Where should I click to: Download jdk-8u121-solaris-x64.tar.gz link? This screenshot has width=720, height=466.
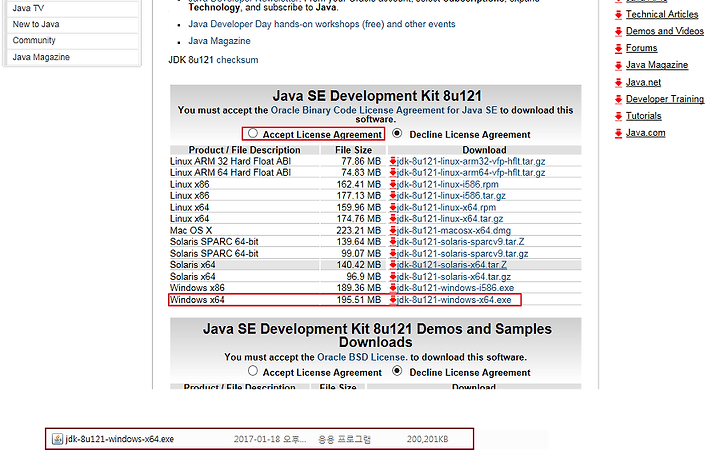[454, 277]
